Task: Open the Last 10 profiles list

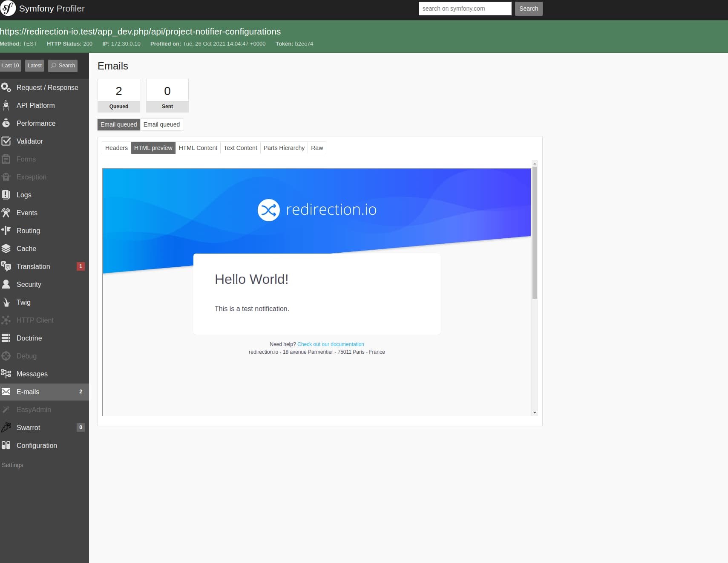Action: [11, 65]
